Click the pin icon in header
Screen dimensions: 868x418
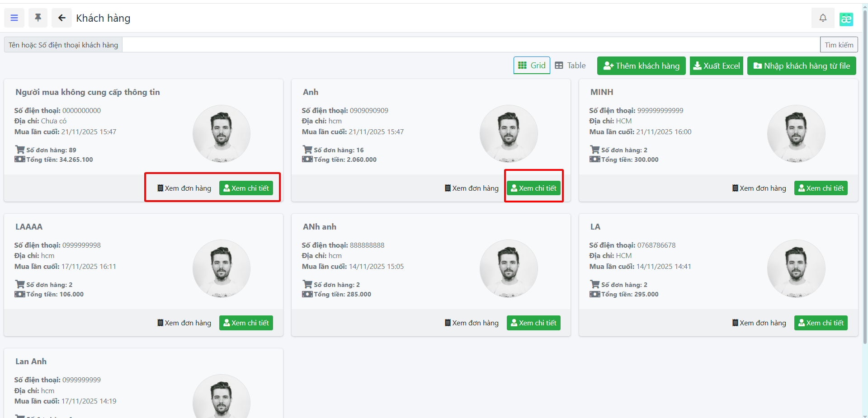point(38,18)
